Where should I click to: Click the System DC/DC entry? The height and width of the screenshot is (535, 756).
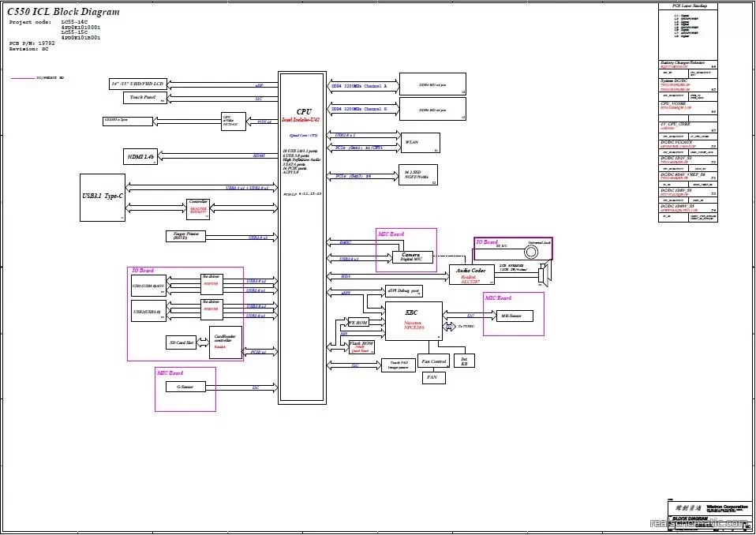point(688,85)
